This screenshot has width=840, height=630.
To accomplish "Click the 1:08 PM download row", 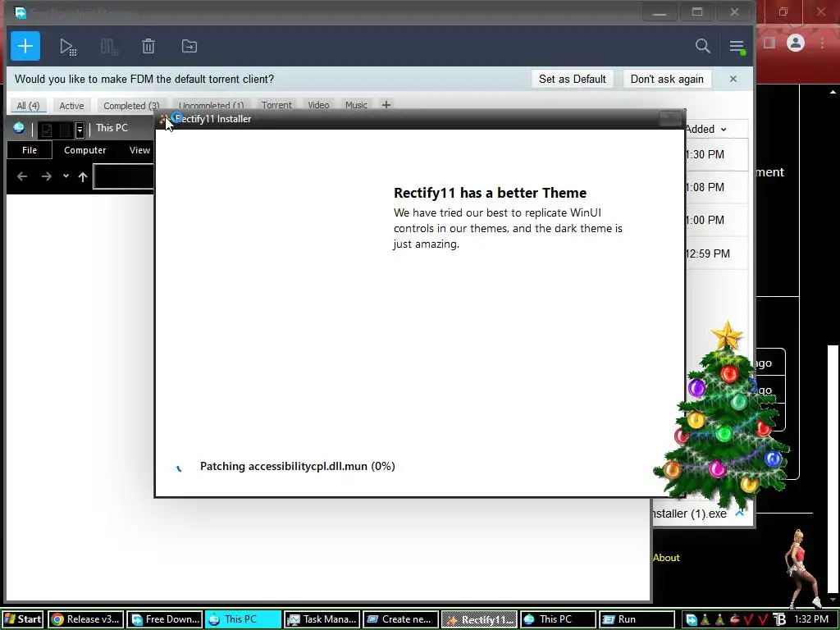I will point(716,188).
